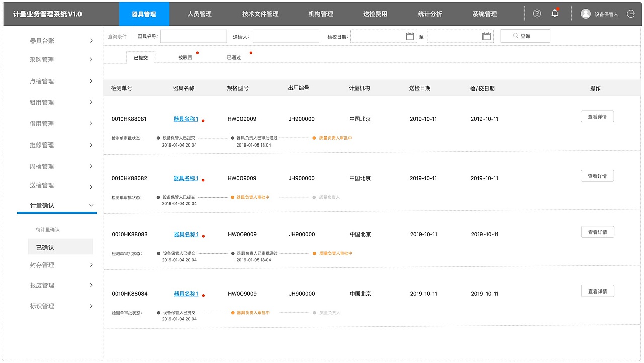This screenshot has height=363, width=644.
Task: Open 送检管理 sidebar item
Action: click(x=42, y=186)
